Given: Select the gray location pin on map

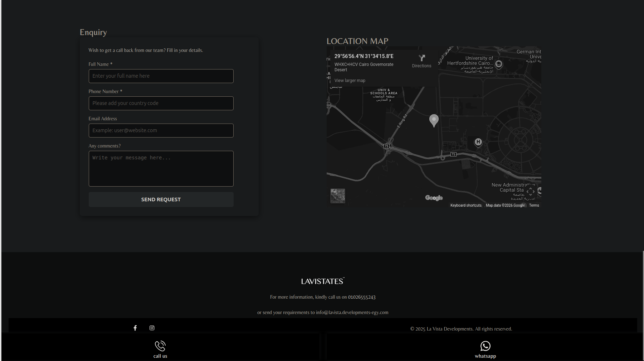Looking at the screenshot, I should pos(434,120).
